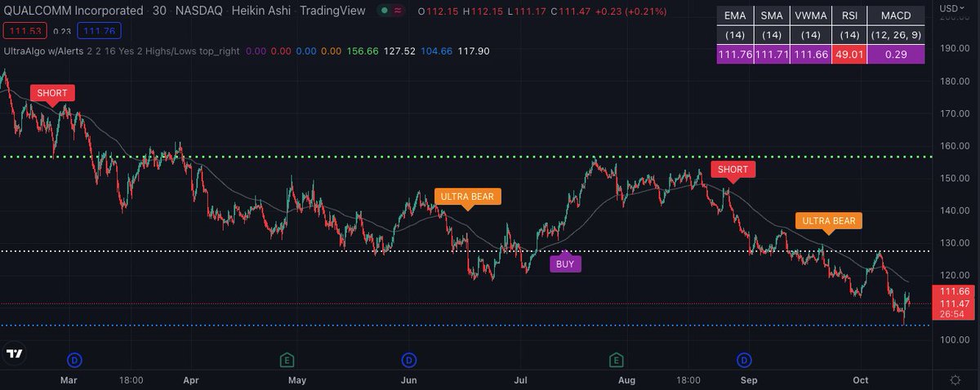
Task: Click the 130.00 price axis label
Action: point(954,242)
